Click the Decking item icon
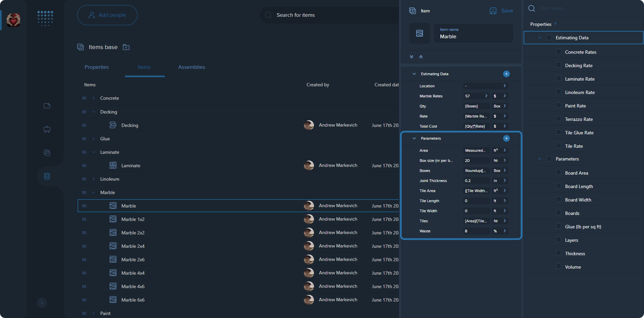644x318 pixels. point(113,125)
